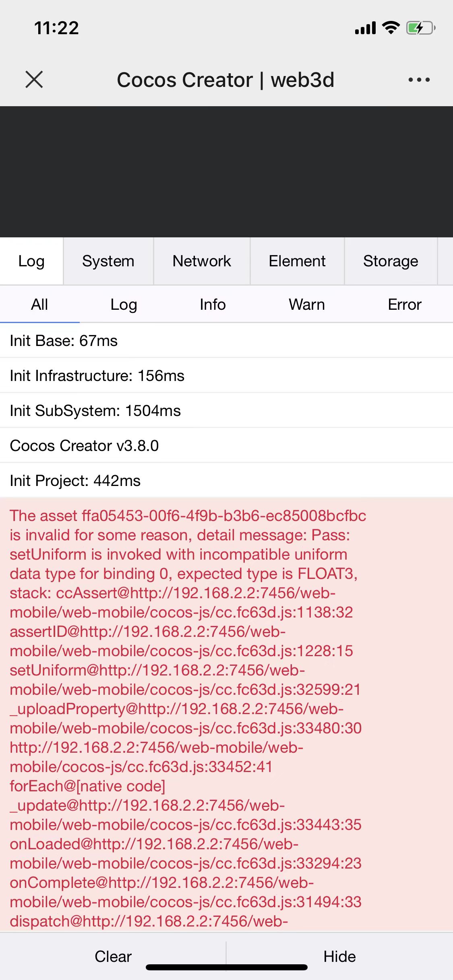Hide the vConsole panel

(x=339, y=957)
